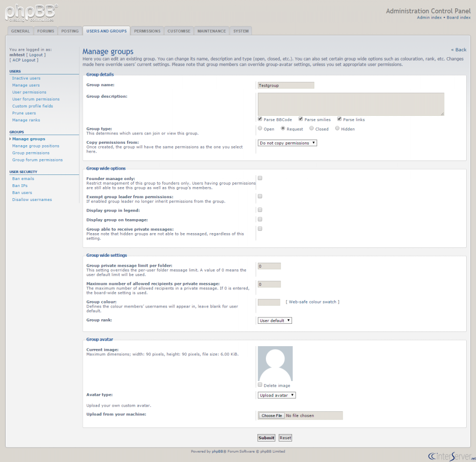Screen dimensions: 476x462
Task: Click the Logout link
Action: point(36,55)
